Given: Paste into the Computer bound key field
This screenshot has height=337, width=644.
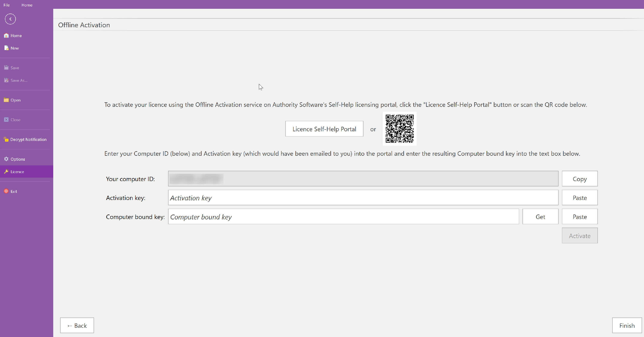Looking at the screenshot, I should [x=580, y=217].
